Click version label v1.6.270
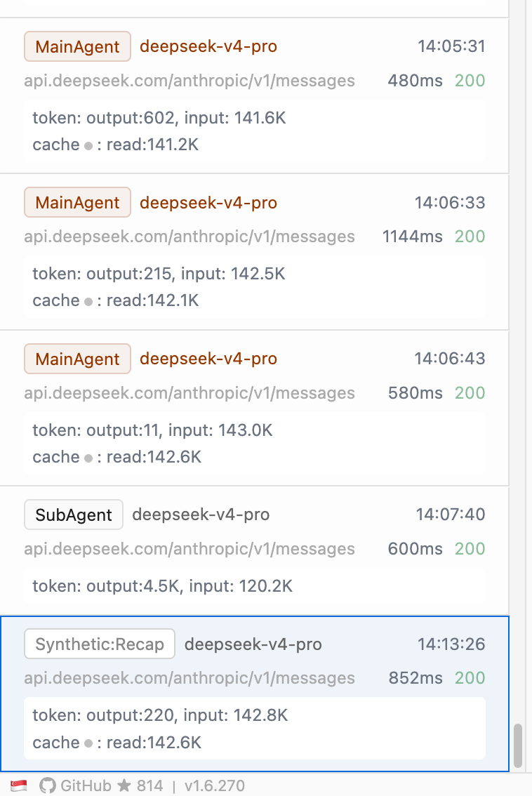Image resolution: width=532 pixels, height=796 pixels. 215,785
